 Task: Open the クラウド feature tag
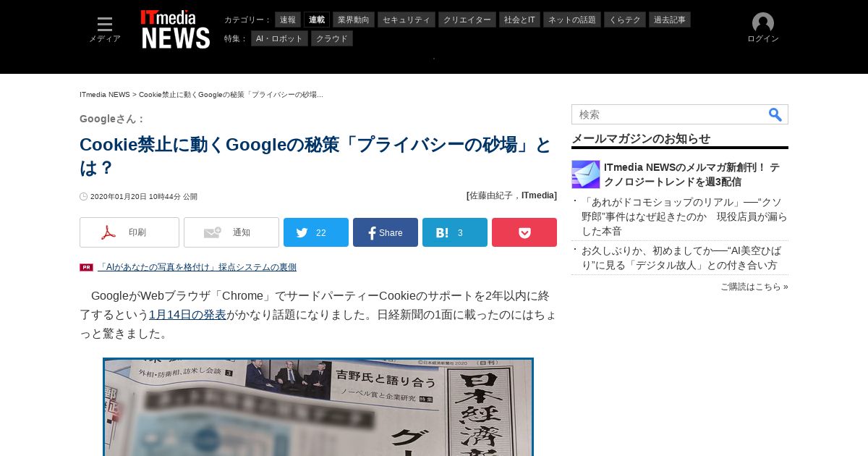332,38
